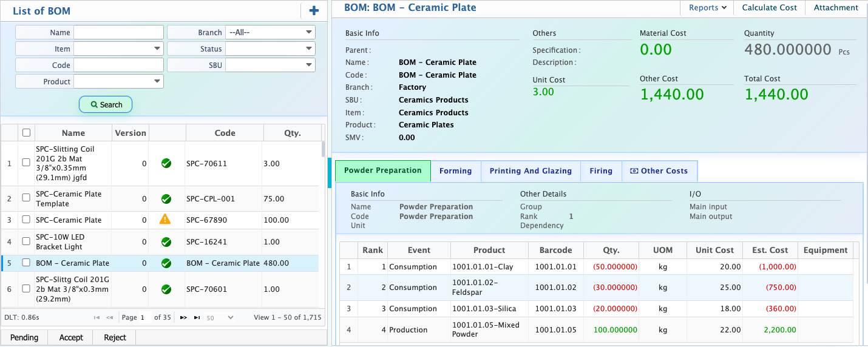The width and height of the screenshot is (868, 347).
Task: Sort list by Code column header
Action: [225, 133]
